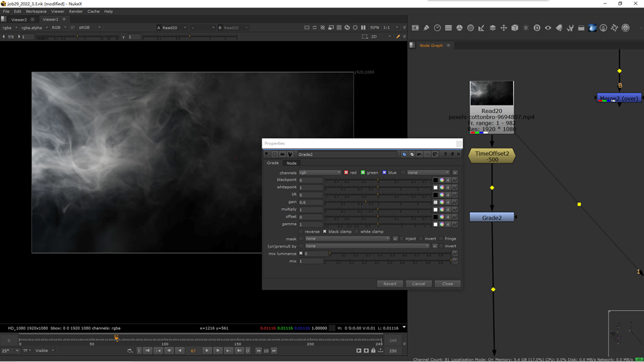The height and width of the screenshot is (362, 644).
Task: Click the Cancel button in Properties
Action: click(419, 283)
